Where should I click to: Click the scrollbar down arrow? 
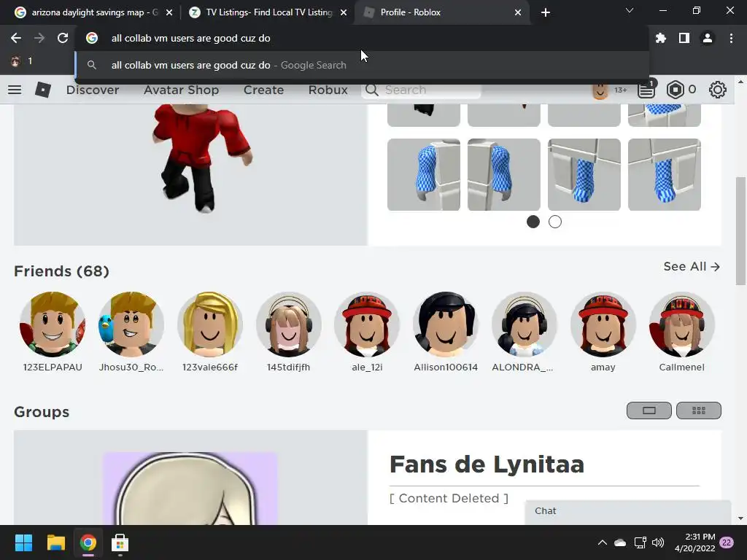(740, 518)
